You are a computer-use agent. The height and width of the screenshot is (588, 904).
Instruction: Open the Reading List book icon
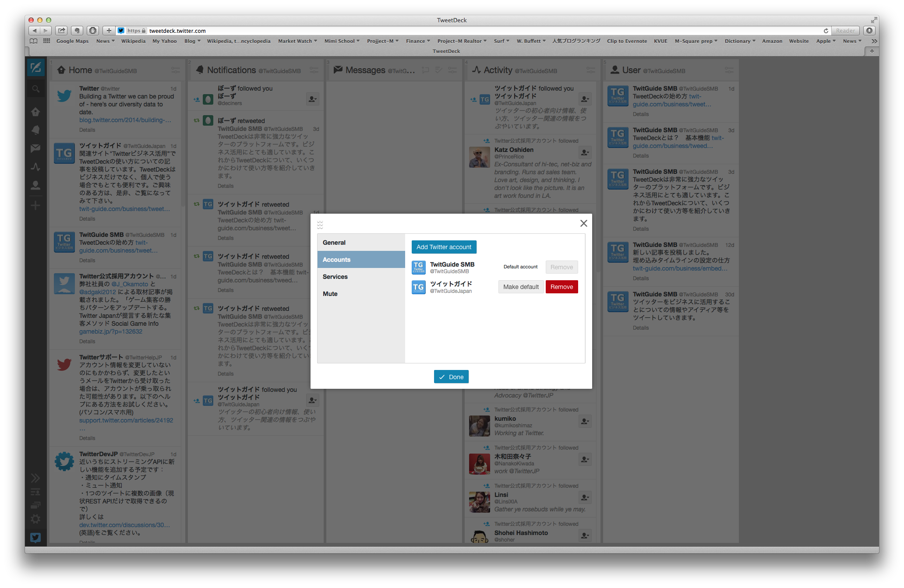(x=33, y=41)
